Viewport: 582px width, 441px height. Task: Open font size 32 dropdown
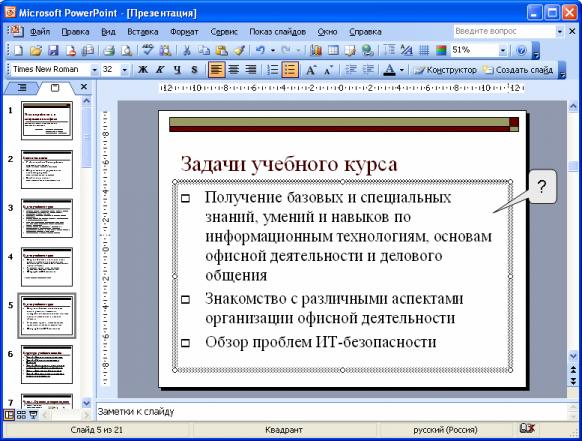(125, 70)
